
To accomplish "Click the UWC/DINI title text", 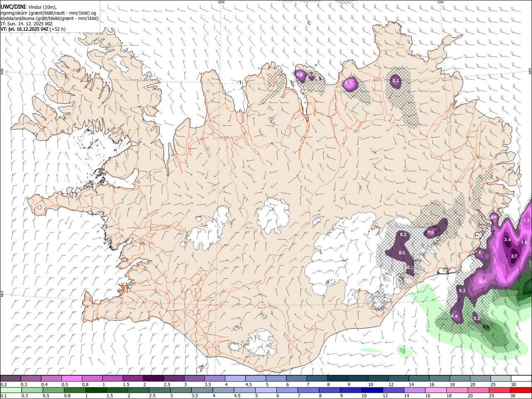I will (x=13, y=7).
